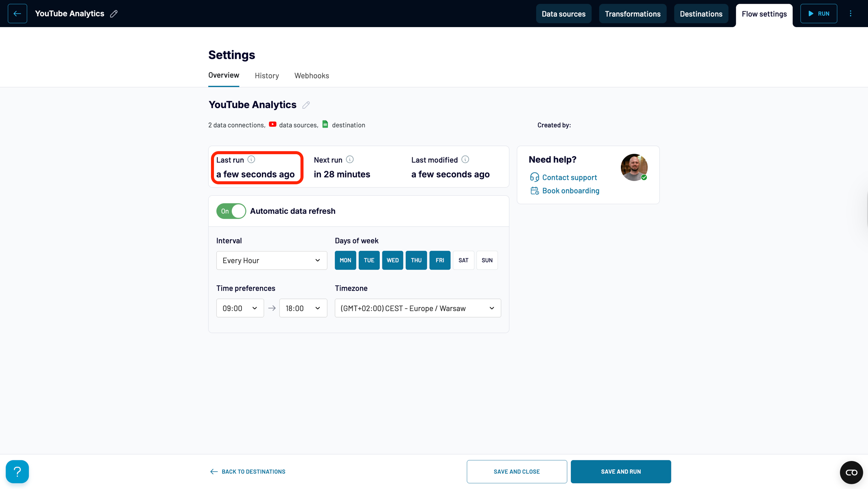Click info icon next to Last run
The image size is (868, 489).
251,160
